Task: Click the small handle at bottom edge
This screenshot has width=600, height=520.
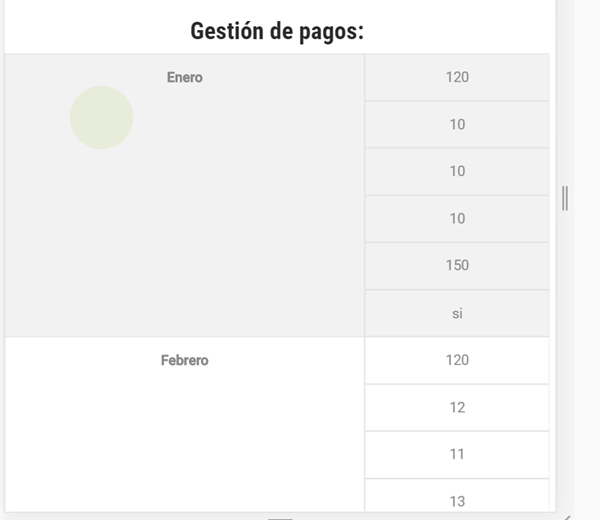Action: [281, 518]
